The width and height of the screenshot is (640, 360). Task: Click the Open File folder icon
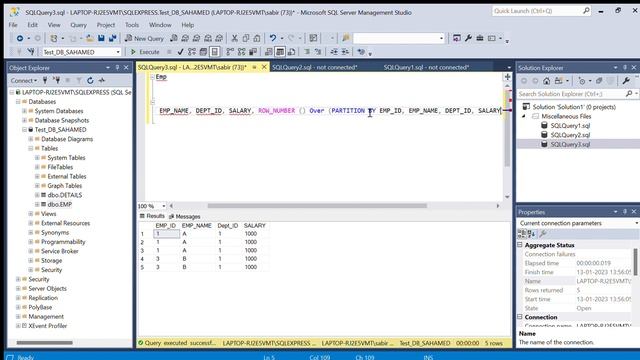pyautogui.click(x=89, y=38)
